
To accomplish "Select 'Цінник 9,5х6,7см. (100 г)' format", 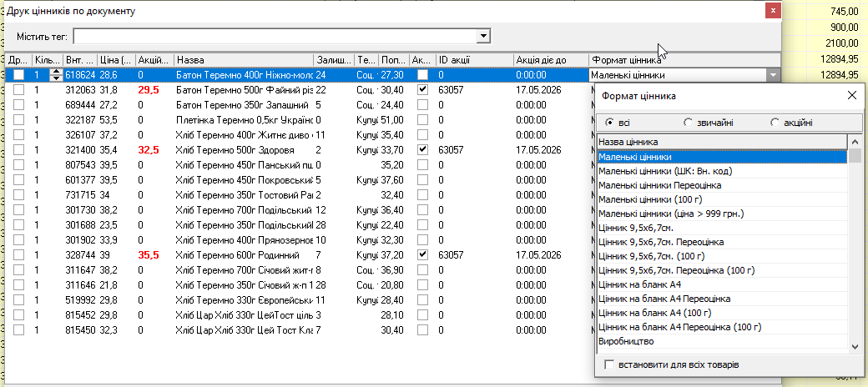I will click(723, 257).
